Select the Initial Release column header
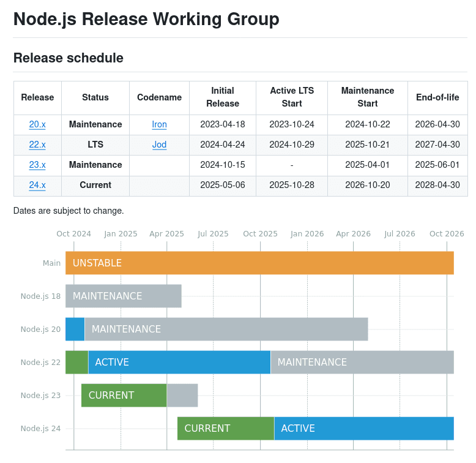Screen dimensions: 476x463 point(223,97)
